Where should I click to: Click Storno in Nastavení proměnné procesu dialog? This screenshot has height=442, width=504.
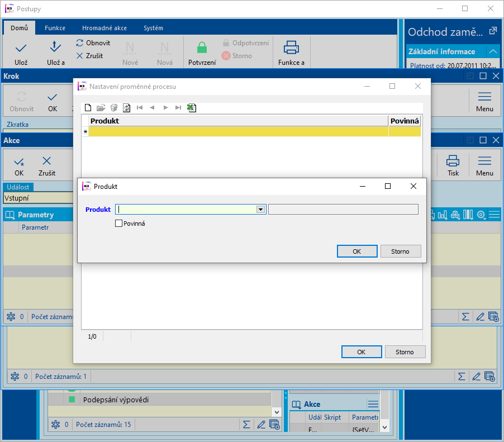click(405, 352)
